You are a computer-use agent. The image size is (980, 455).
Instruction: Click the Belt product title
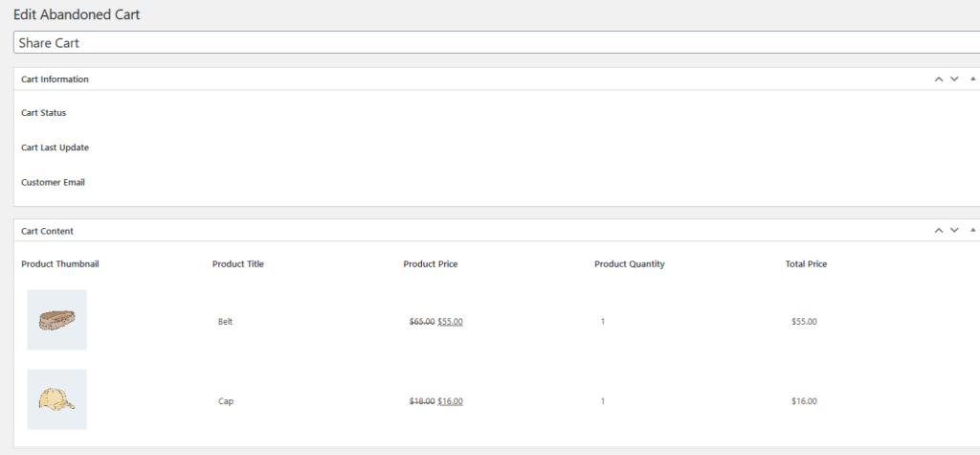click(x=225, y=322)
